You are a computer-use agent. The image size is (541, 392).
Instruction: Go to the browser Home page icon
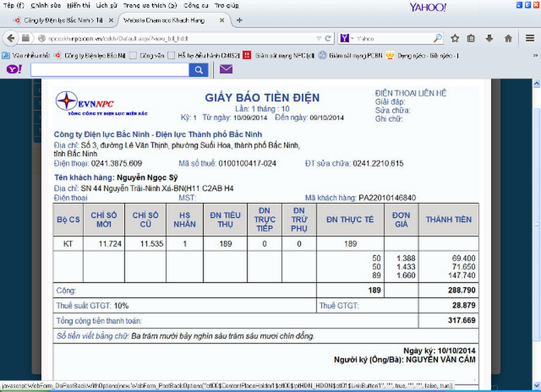pyautogui.click(x=508, y=39)
